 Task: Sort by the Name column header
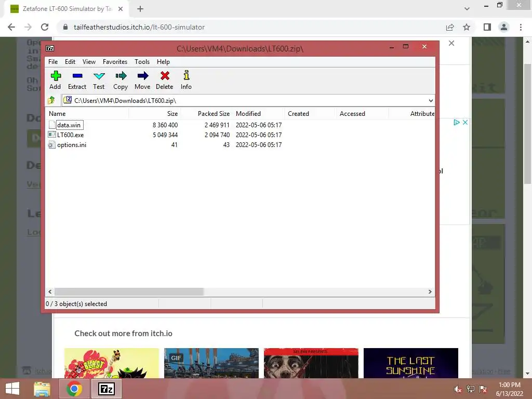point(87,114)
